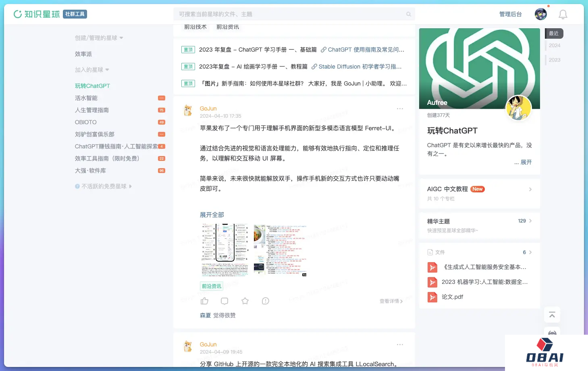
Task: Open ChatGPT 使用指南及常见问 link
Action: pyautogui.click(x=366, y=50)
